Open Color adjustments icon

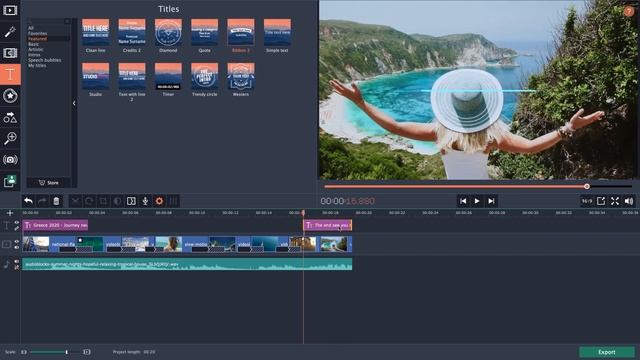coord(117,201)
